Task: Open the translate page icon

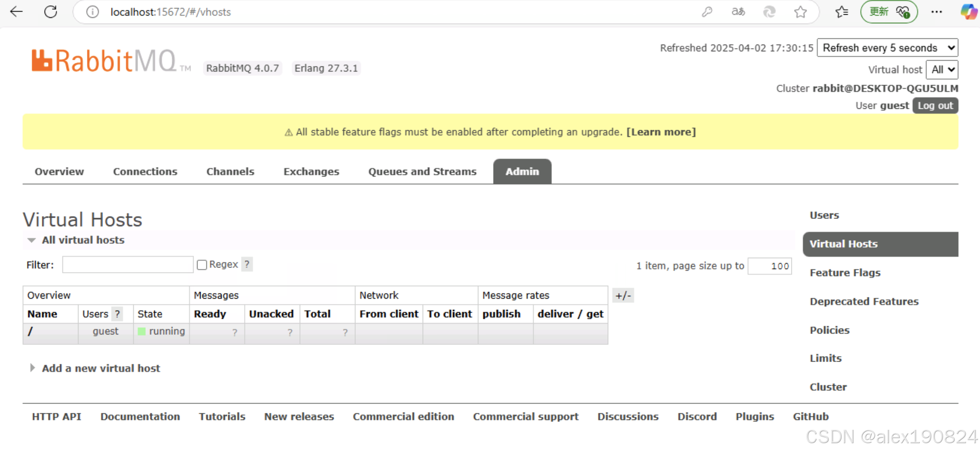Action: pyautogui.click(x=738, y=12)
